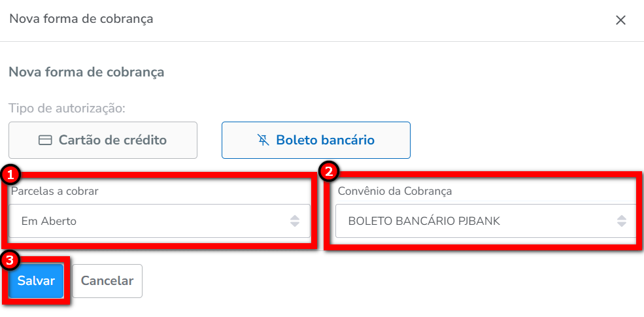Click the Tipo de autorização label
Viewport: 644px width, 317px height.
[x=67, y=107]
